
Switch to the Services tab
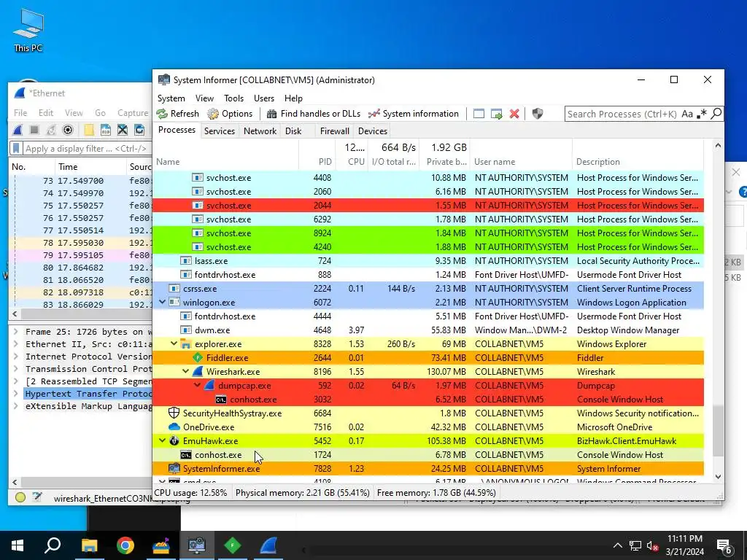click(219, 131)
